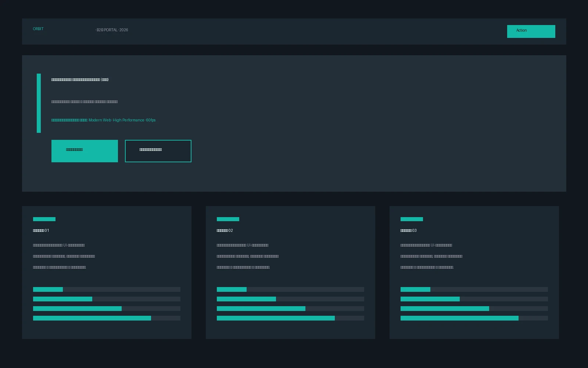
Task: Click the shortest progress bar in card 01
Action: (107, 289)
